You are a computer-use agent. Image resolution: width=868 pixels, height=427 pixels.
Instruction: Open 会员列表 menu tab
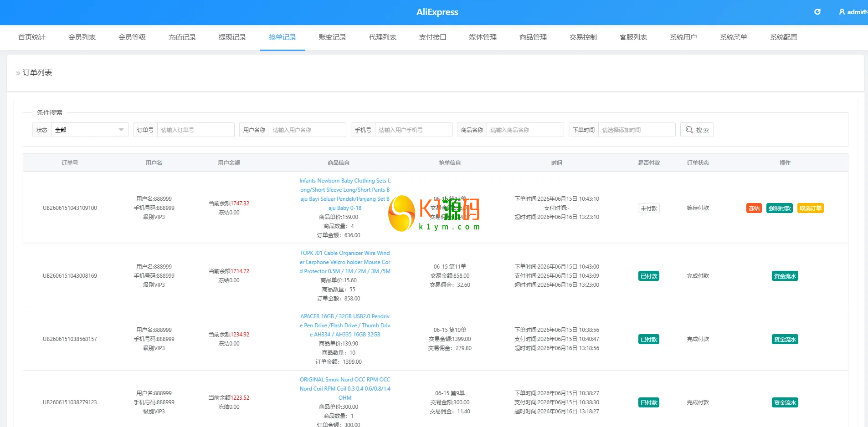(x=82, y=37)
